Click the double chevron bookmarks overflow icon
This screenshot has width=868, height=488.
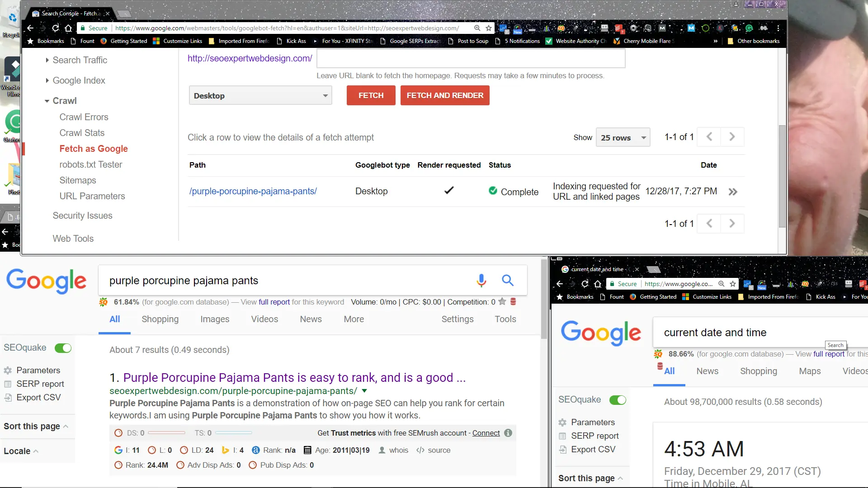pyautogui.click(x=715, y=41)
